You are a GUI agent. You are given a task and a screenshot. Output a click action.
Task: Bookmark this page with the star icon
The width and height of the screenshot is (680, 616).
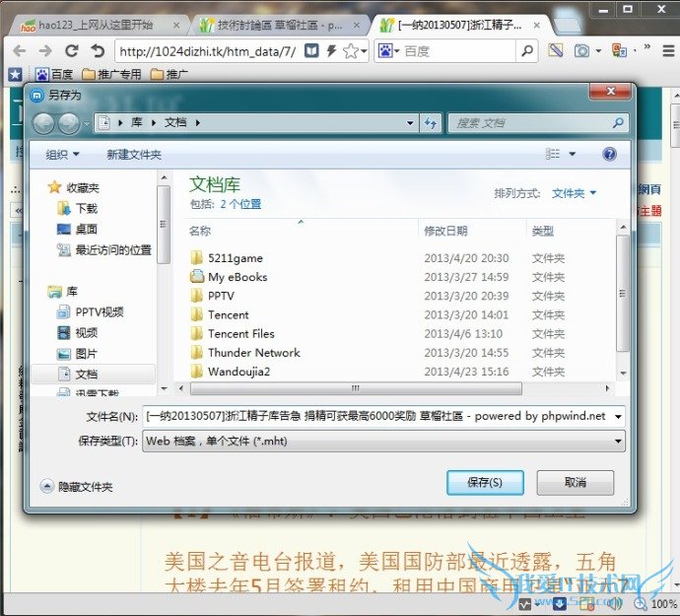click(x=351, y=51)
